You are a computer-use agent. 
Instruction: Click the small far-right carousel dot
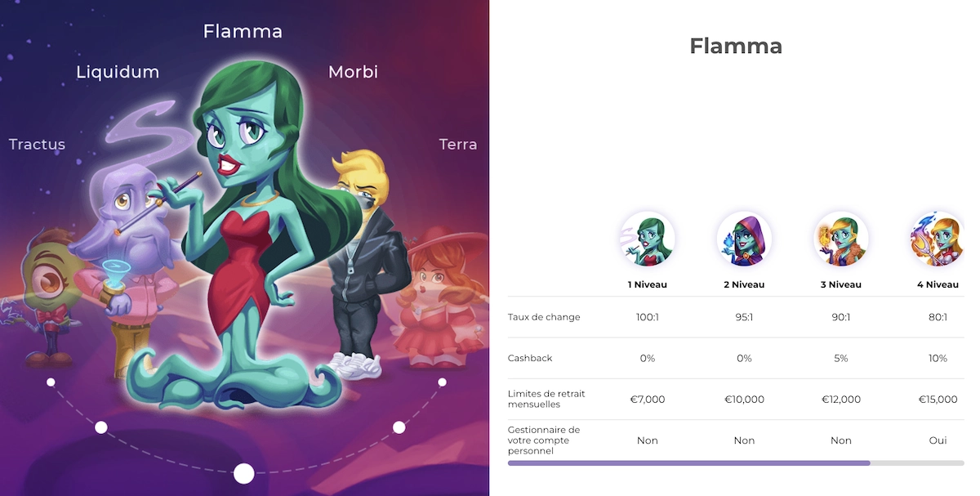point(442,382)
